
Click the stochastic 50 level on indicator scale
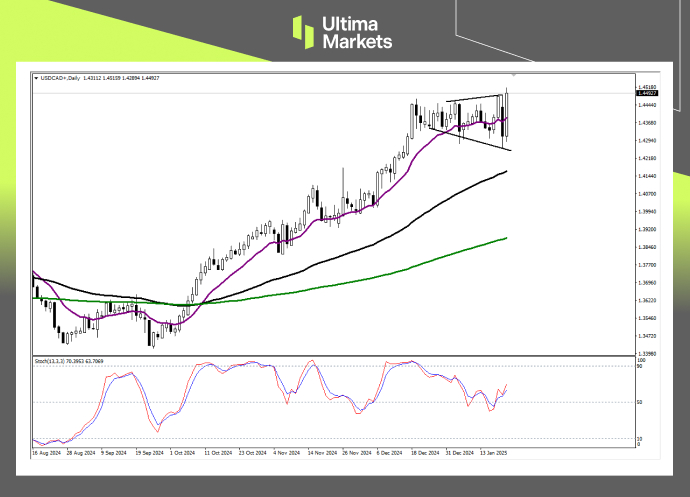[x=642, y=402]
